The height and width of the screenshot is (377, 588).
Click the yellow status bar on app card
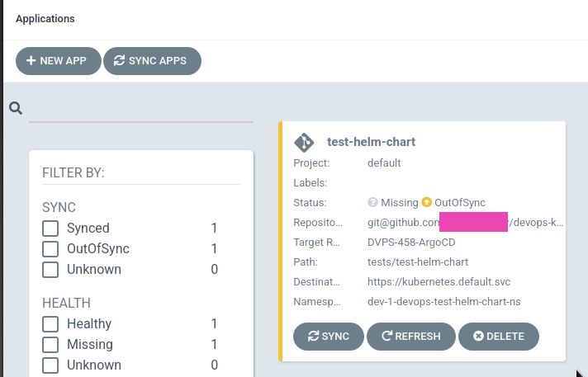click(x=280, y=242)
